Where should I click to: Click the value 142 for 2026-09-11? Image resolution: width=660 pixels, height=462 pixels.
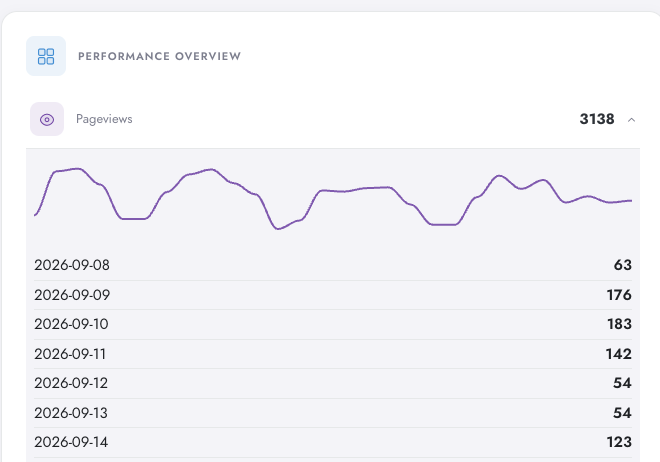click(x=619, y=354)
